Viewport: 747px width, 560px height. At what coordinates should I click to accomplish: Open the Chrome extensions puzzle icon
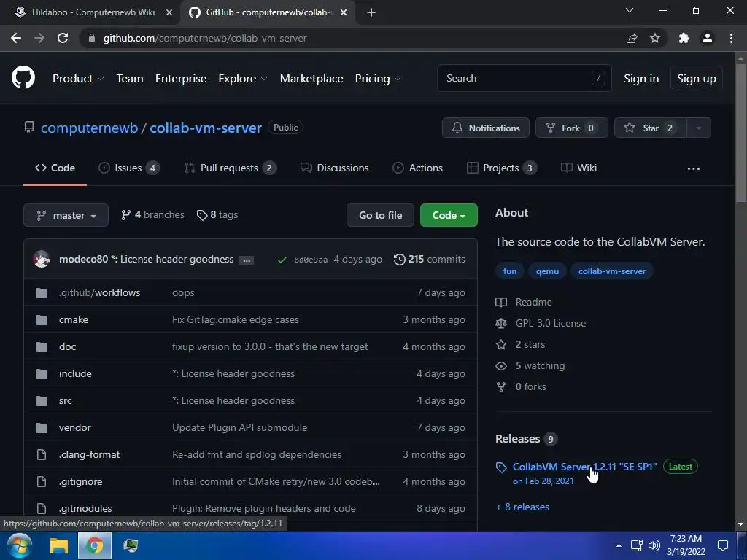(684, 38)
